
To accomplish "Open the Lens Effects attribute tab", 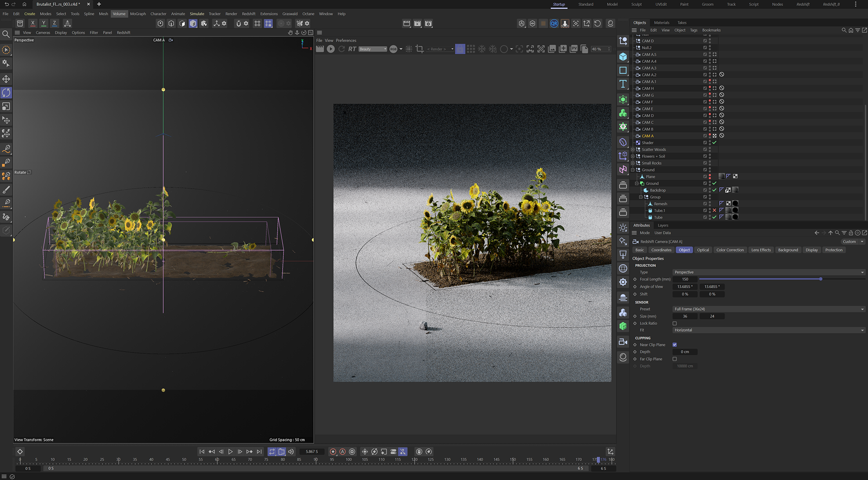I will click(761, 250).
